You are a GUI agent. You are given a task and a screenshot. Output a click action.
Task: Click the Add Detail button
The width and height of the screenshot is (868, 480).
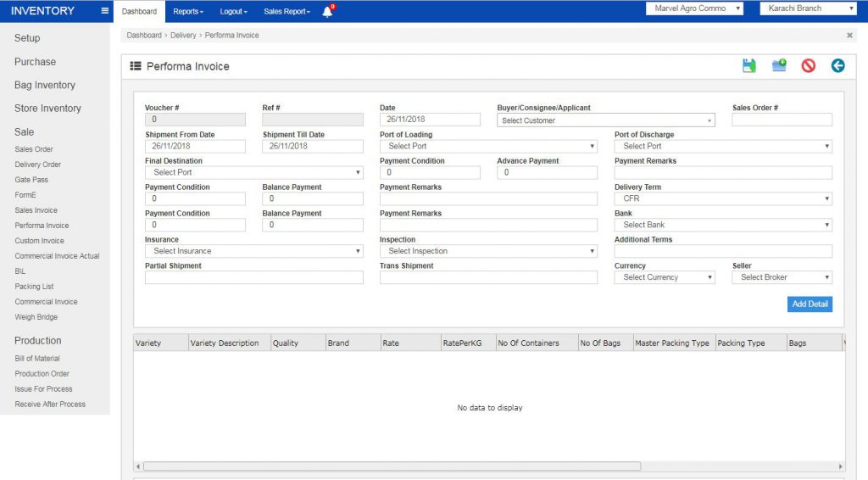[810, 304]
